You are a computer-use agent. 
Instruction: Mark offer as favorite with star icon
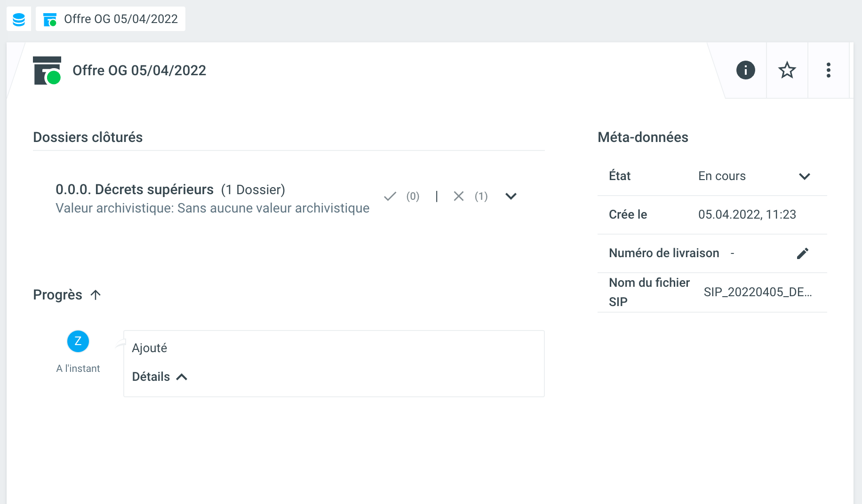tap(787, 71)
